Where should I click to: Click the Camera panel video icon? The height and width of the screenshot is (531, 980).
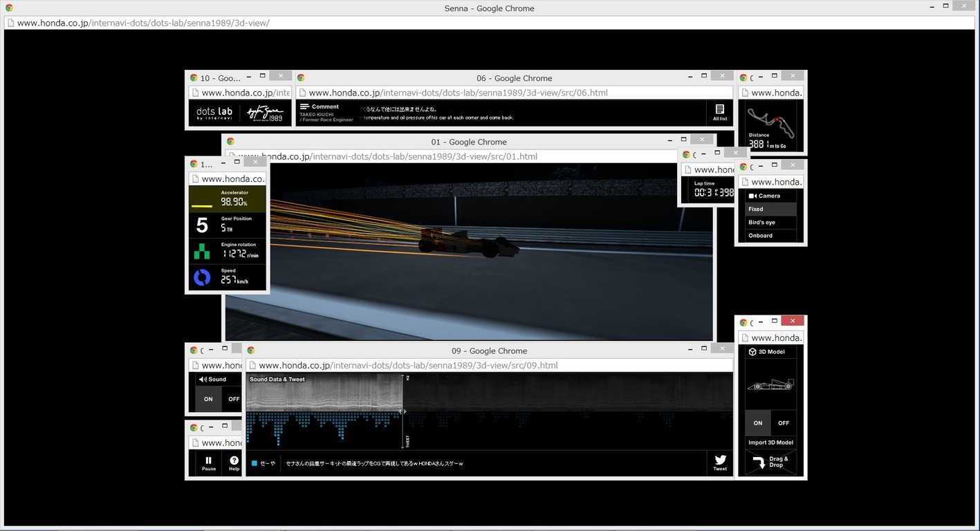pos(752,196)
